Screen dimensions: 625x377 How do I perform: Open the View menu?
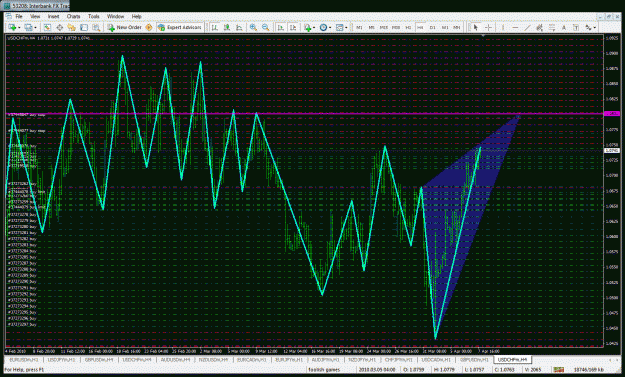(x=35, y=16)
